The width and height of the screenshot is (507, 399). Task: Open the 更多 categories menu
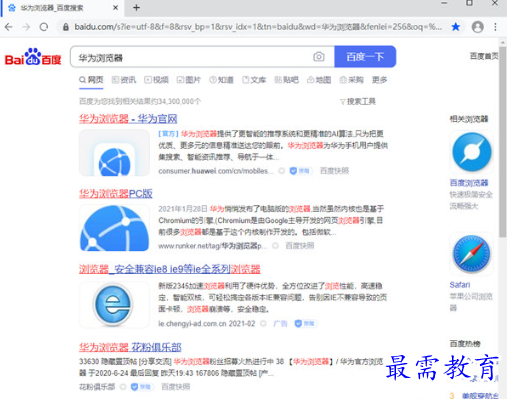click(379, 80)
